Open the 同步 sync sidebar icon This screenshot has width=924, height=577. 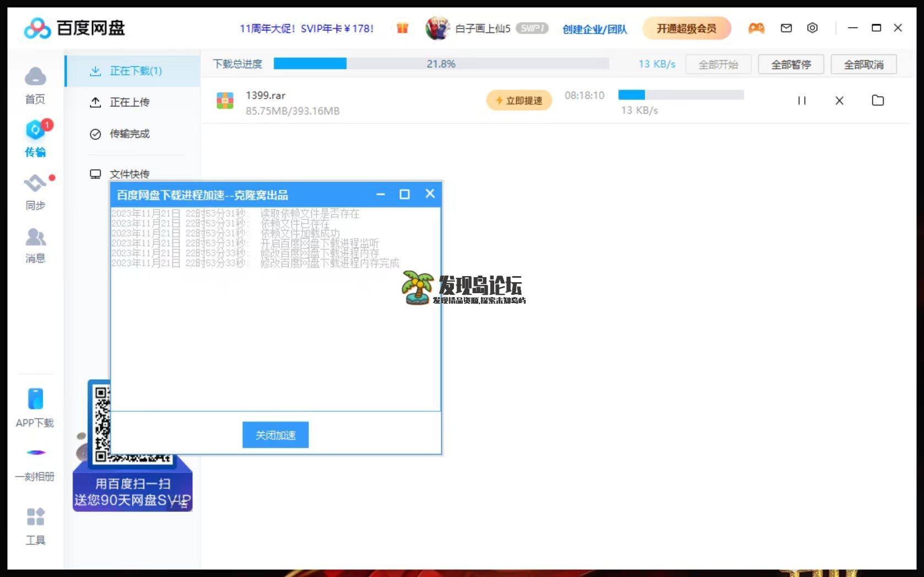(35, 184)
